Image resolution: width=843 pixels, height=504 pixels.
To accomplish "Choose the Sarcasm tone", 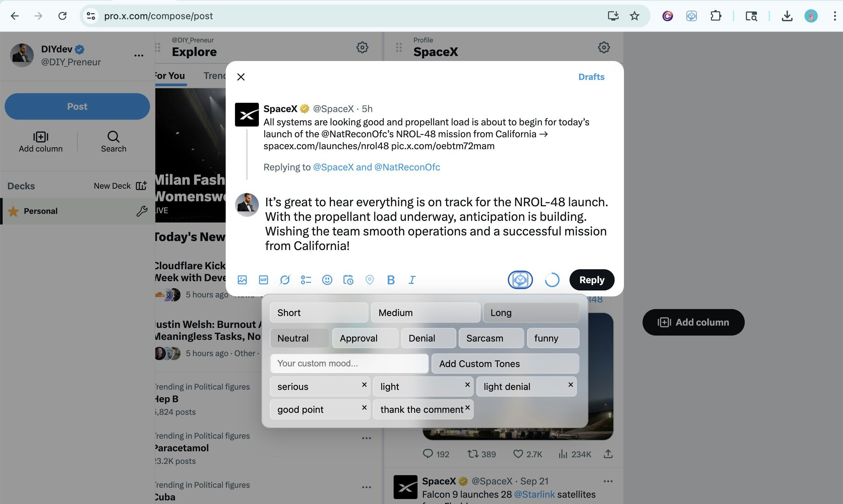I will [x=491, y=338].
